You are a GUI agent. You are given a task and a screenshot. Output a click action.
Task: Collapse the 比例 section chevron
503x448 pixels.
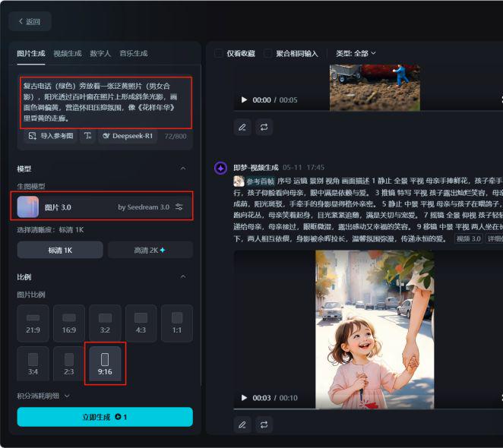183,276
